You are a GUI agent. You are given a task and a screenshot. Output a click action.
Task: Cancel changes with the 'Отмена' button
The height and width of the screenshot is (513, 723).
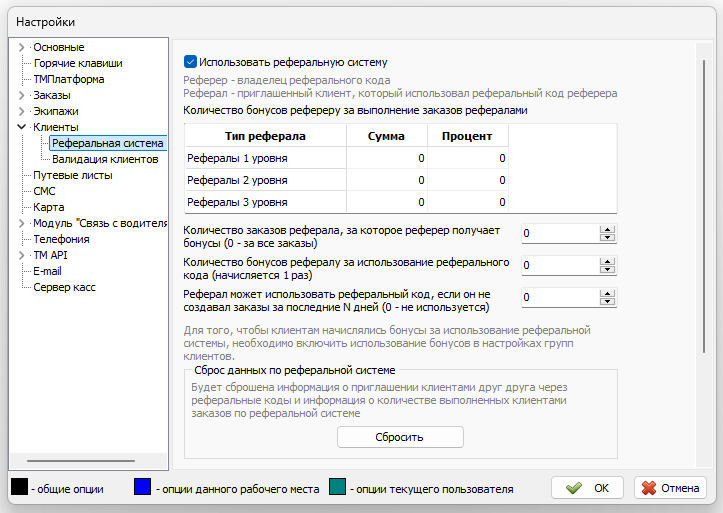(670, 489)
